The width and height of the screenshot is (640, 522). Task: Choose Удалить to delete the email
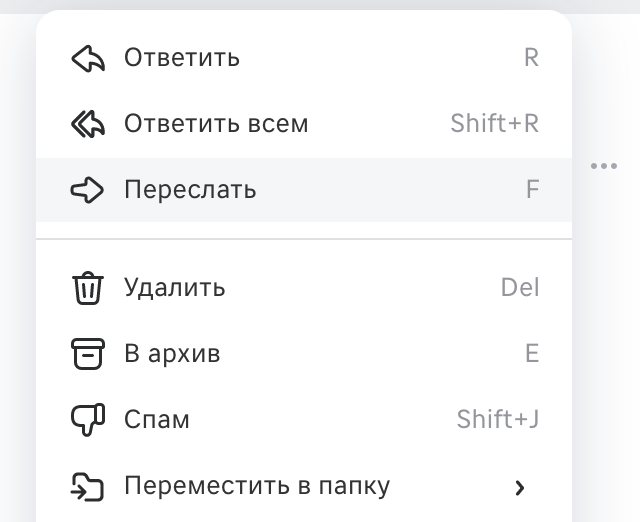click(304, 288)
